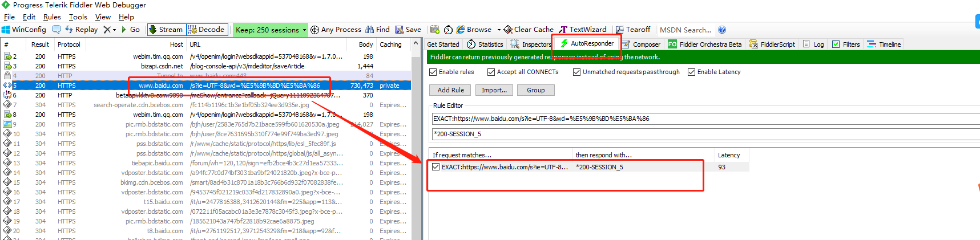Click the camera screenshot icon
Viewport: 980px width, 240px height.
pyautogui.click(x=435, y=30)
